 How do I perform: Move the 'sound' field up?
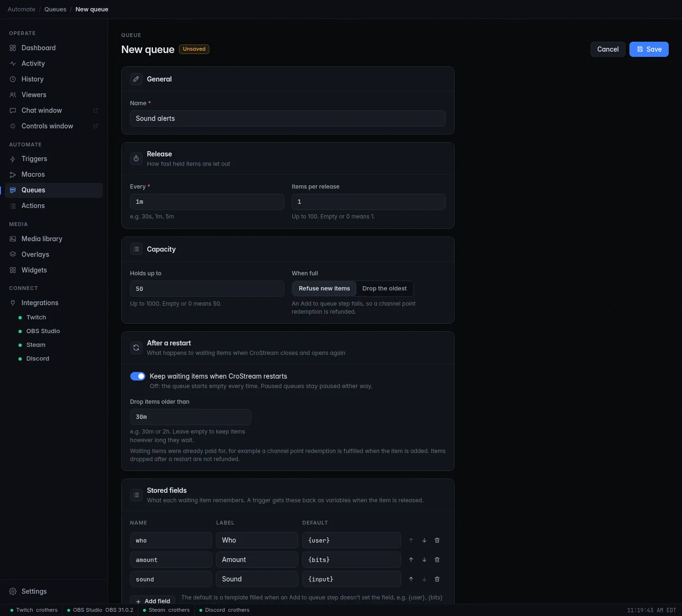point(411,579)
